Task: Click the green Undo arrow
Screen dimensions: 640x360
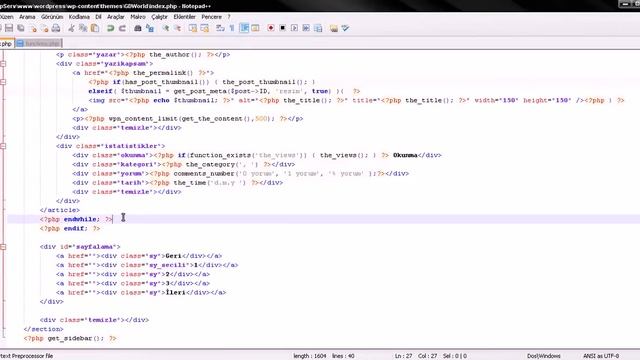Action: tap(110, 28)
